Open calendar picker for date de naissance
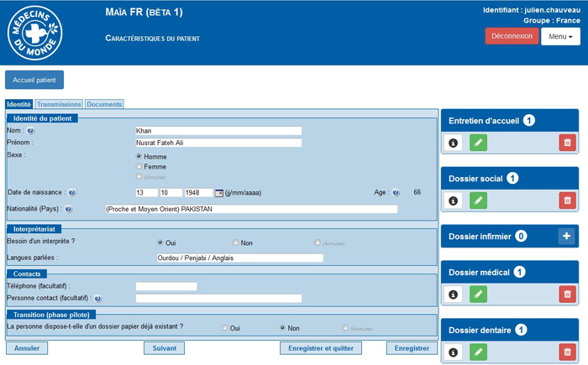The width and height of the screenshot is (588, 365). [219, 192]
